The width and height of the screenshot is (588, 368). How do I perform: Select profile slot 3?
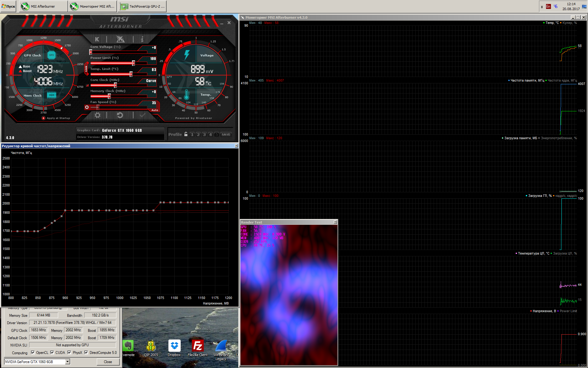[204, 134]
